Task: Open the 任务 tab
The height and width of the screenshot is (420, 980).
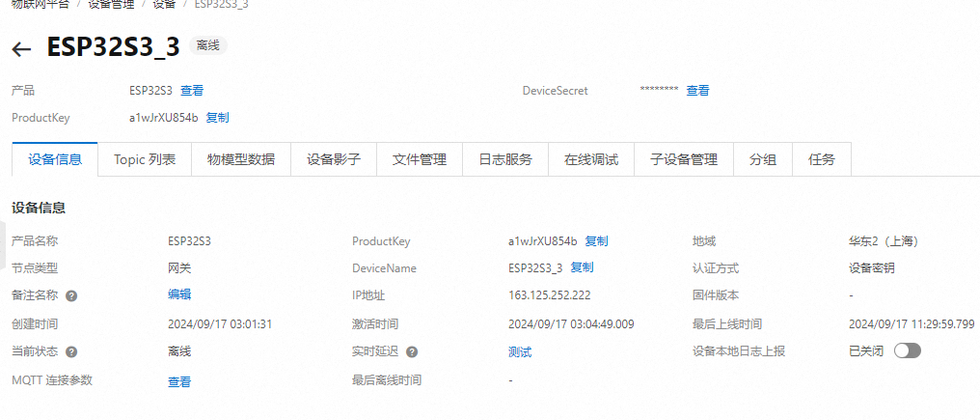Action: click(822, 160)
